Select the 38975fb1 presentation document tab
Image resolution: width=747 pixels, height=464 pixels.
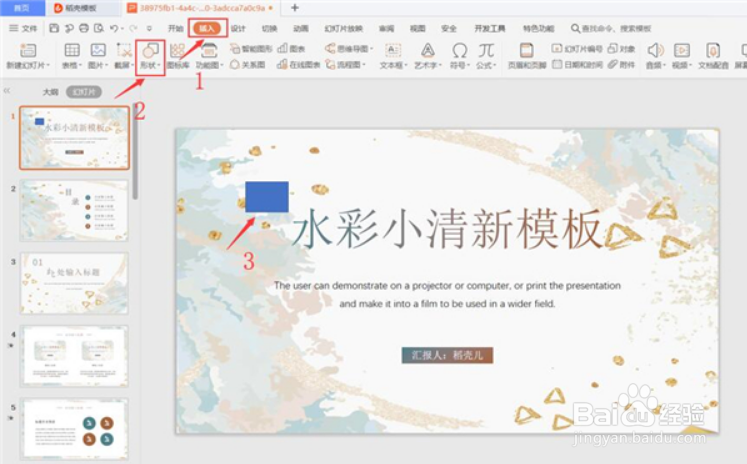point(200,8)
